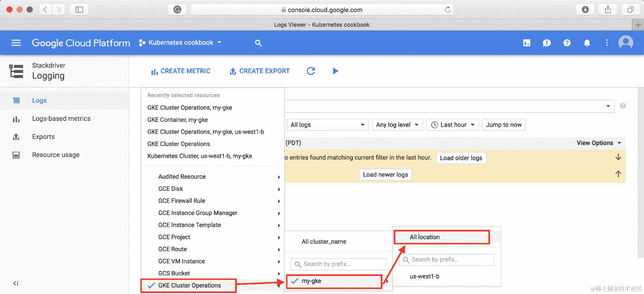Open the help question-mark menu

click(x=567, y=43)
